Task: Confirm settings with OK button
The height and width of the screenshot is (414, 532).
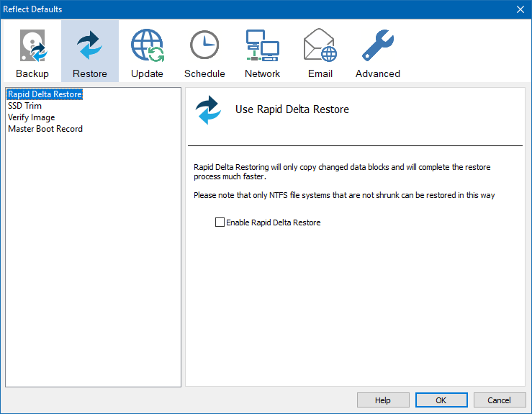Action: tap(441, 400)
